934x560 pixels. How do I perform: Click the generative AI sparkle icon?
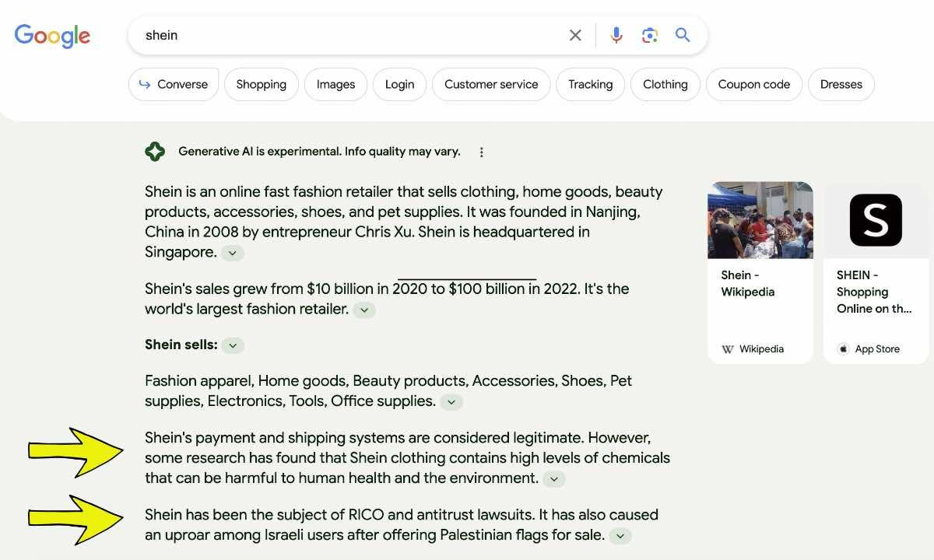click(x=155, y=152)
